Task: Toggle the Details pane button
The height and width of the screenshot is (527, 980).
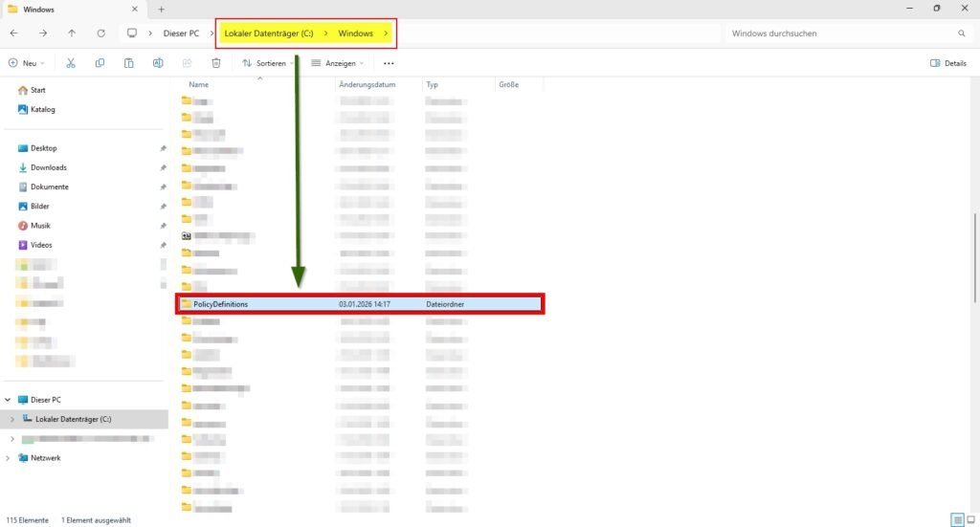Action: point(947,63)
